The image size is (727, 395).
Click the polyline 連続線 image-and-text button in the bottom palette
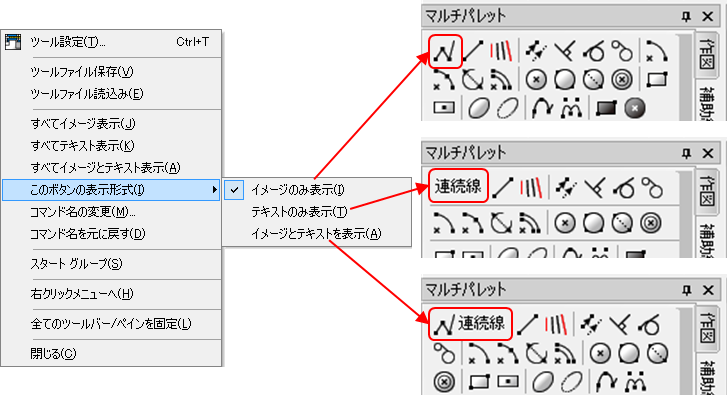tap(470, 324)
